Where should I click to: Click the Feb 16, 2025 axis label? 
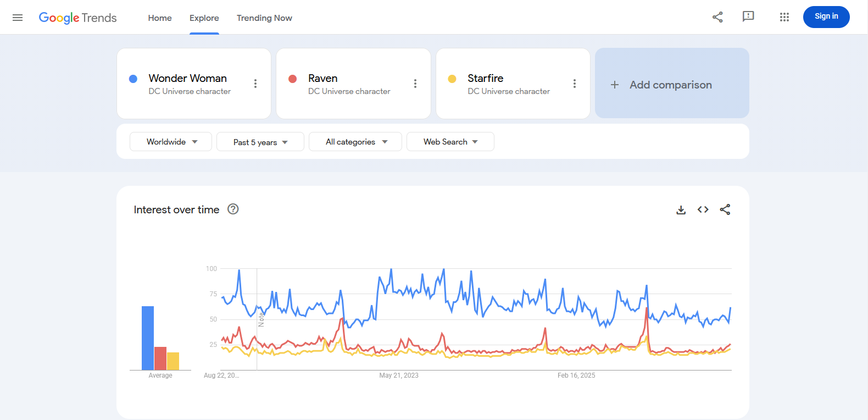click(x=576, y=375)
